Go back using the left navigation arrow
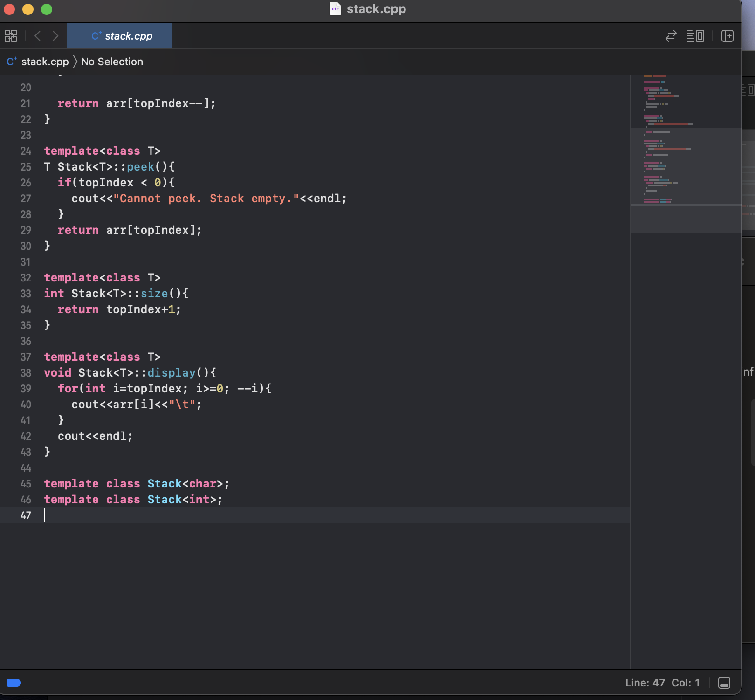The image size is (755, 700). click(37, 35)
